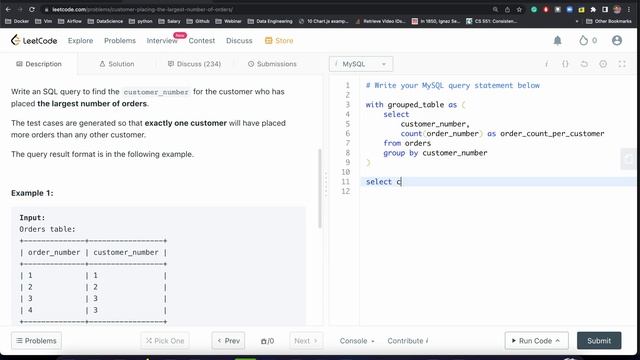Pick One random problem
The width and height of the screenshot is (640, 360).
(165, 340)
